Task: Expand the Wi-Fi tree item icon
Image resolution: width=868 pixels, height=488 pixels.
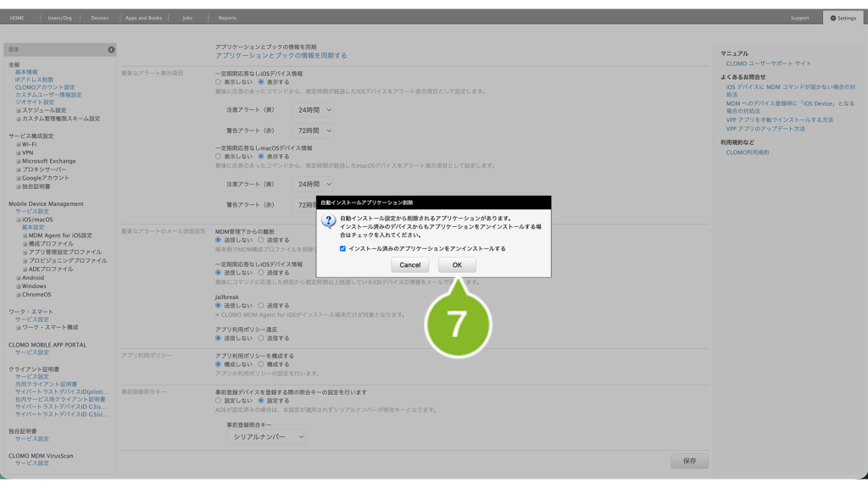Action: point(18,145)
